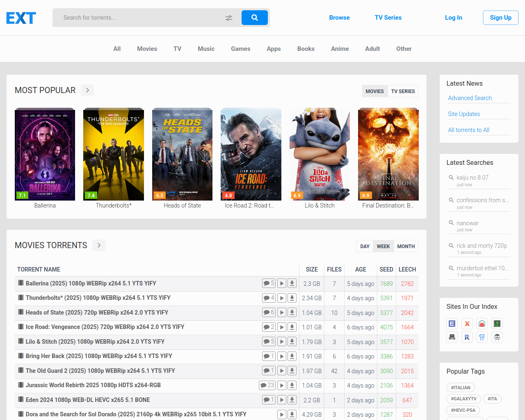The width and height of the screenshot is (525, 420).
Task: Select the #GALAXYTV popular tag
Action: coord(463,399)
